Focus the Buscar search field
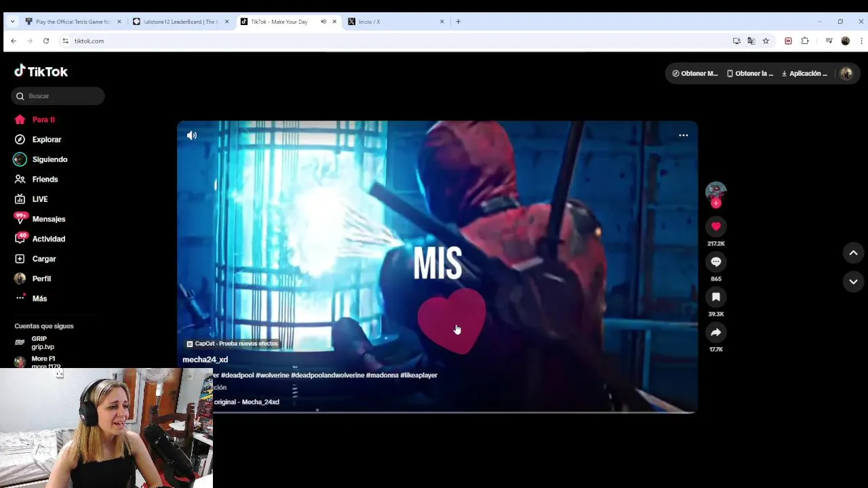Screen dimensions: 868x488 (x=58, y=96)
